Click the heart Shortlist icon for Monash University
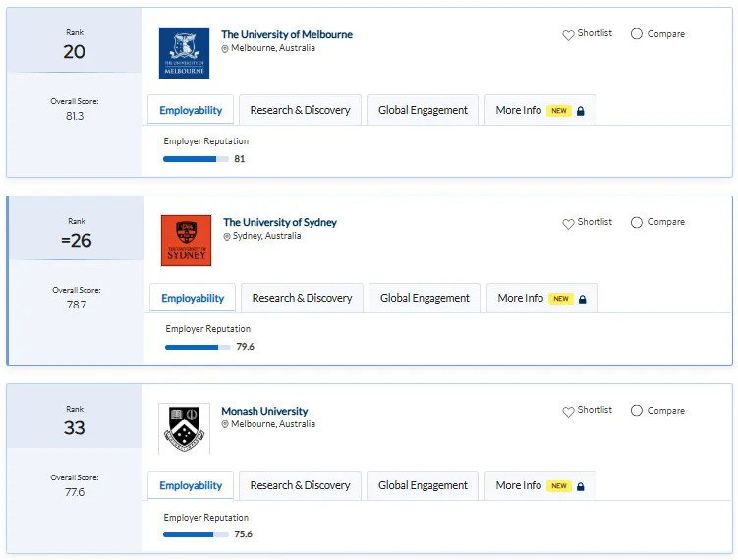 [x=568, y=412]
